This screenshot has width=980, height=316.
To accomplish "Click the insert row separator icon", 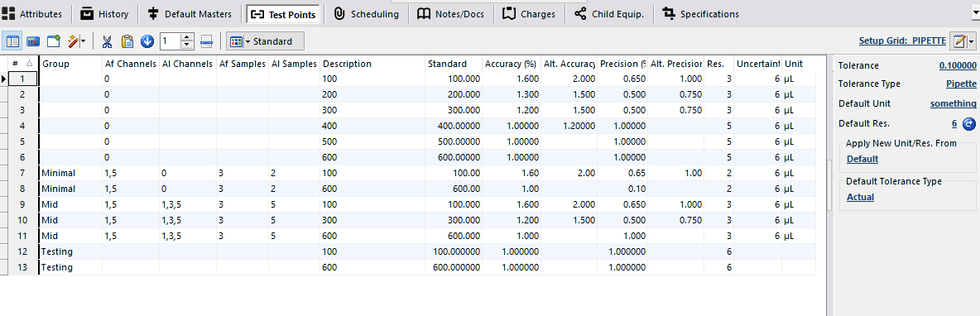I will [x=207, y=42].
